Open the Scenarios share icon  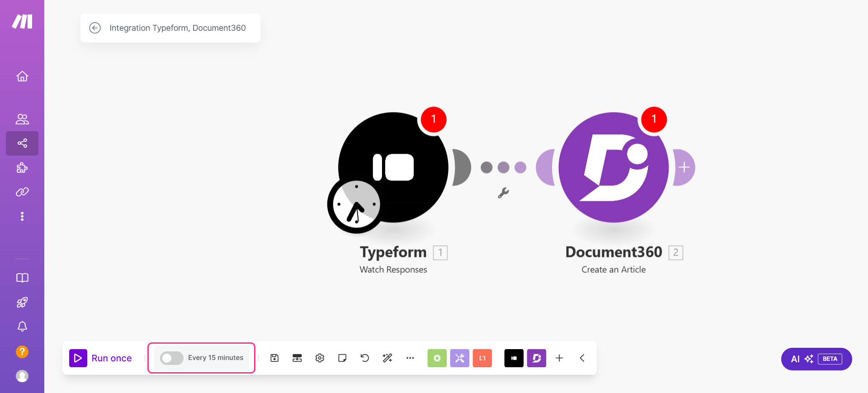tap(22, 143)
